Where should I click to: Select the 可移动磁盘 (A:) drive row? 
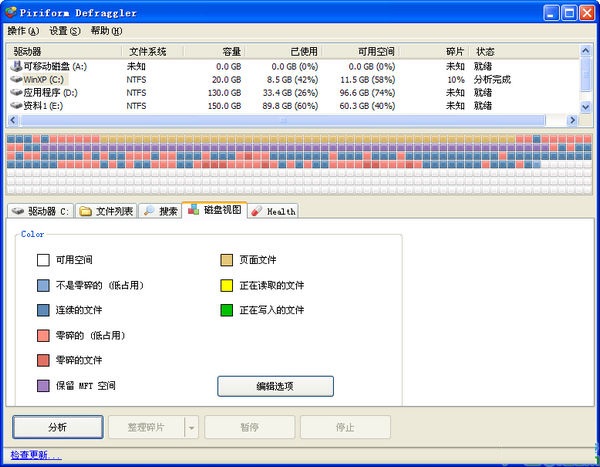tap(293, 66)
